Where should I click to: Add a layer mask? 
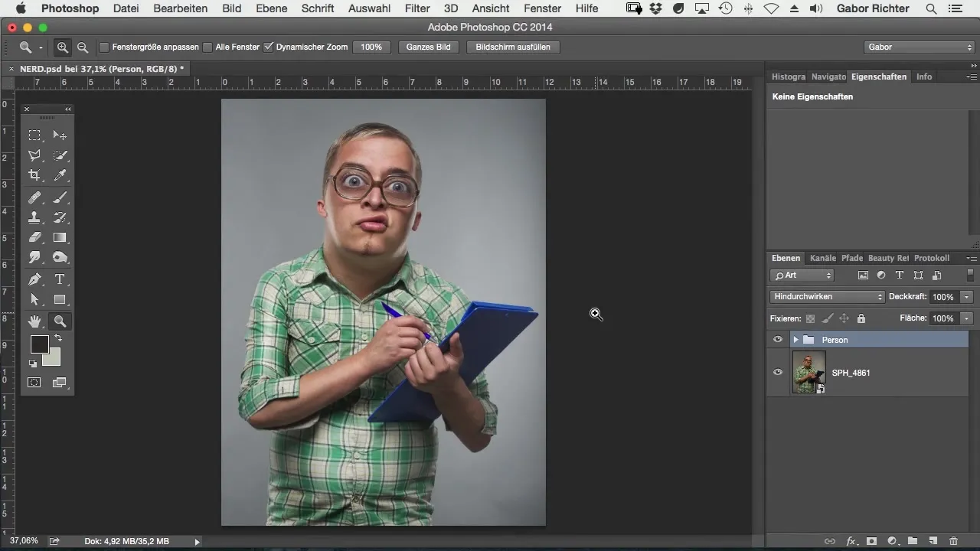coord(871,541)
